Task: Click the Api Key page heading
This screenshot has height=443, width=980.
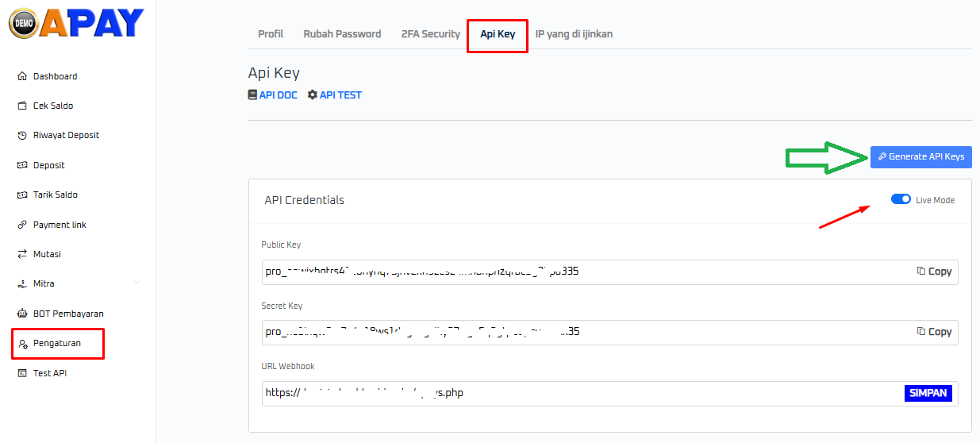Action: (274, 73)
